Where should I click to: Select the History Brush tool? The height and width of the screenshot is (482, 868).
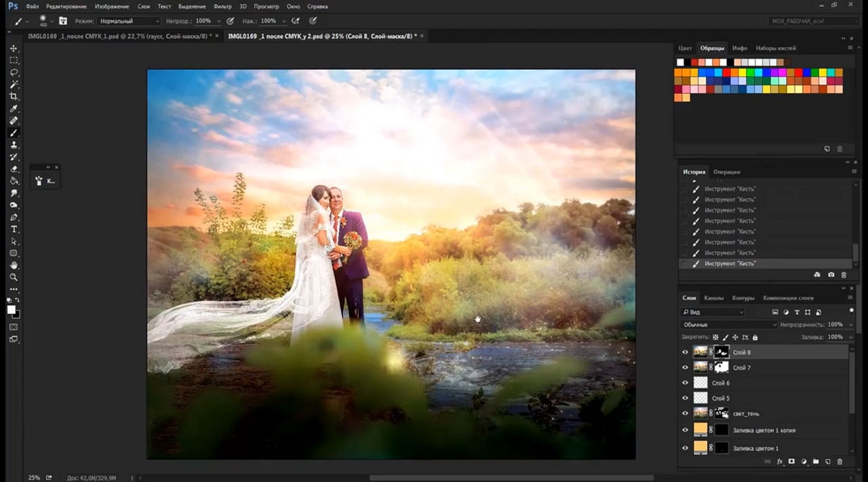pyautogui.click(x=14, y=157)
